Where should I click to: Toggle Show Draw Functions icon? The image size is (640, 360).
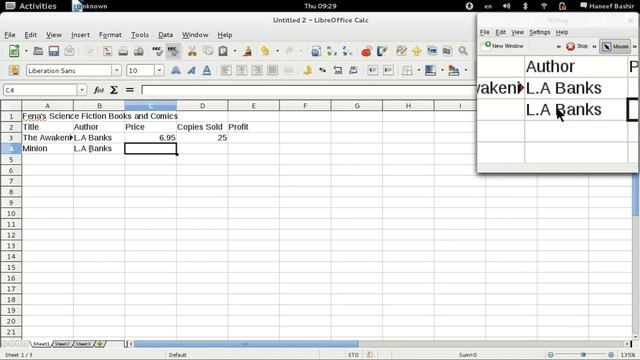[382, 51]
